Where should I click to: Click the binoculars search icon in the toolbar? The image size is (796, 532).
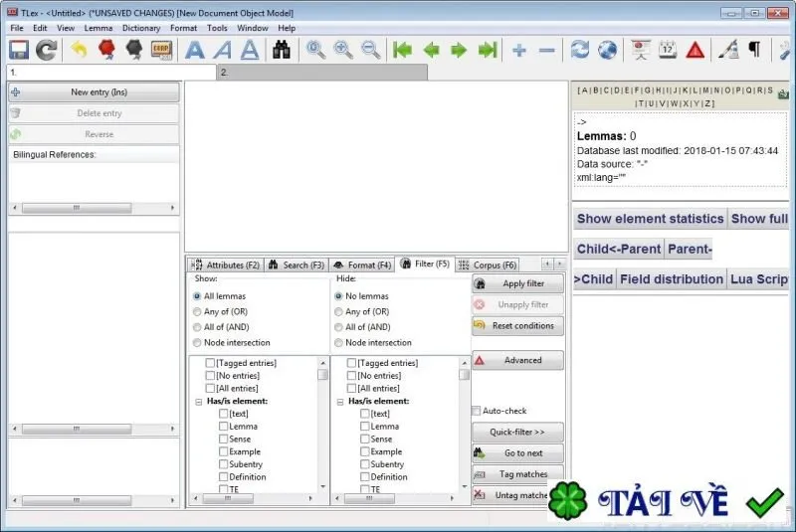coord(282,50)
